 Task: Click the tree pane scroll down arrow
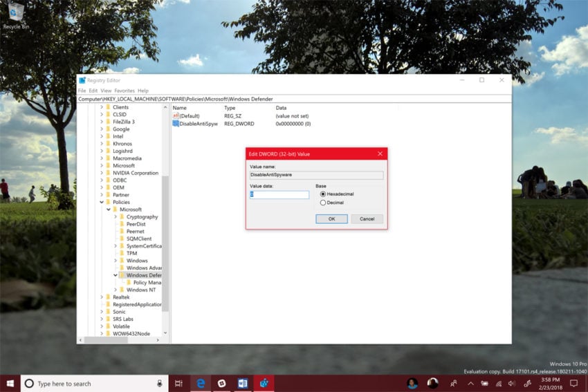click(x=165, y=333)
